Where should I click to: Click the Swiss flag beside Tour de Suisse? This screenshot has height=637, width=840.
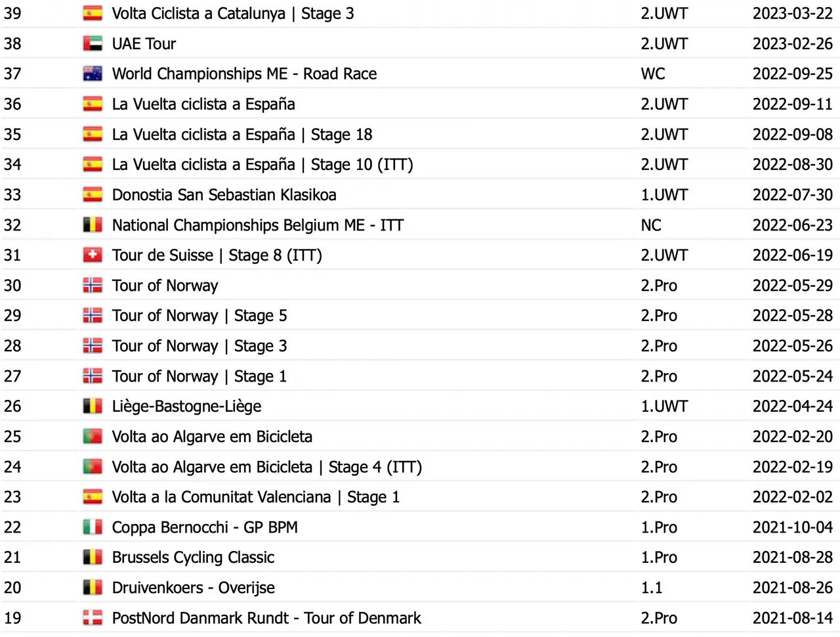[93, 255]
